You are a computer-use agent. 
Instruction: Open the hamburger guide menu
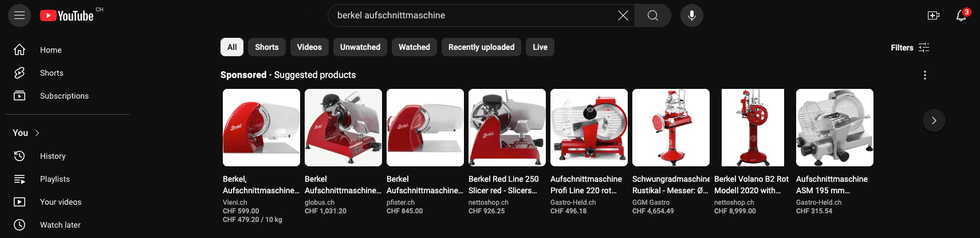[x=19, y=15]
